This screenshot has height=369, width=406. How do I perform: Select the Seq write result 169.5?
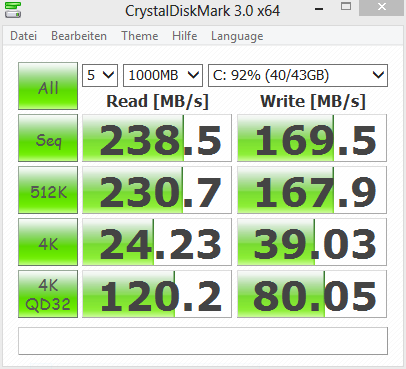[312, 138]
